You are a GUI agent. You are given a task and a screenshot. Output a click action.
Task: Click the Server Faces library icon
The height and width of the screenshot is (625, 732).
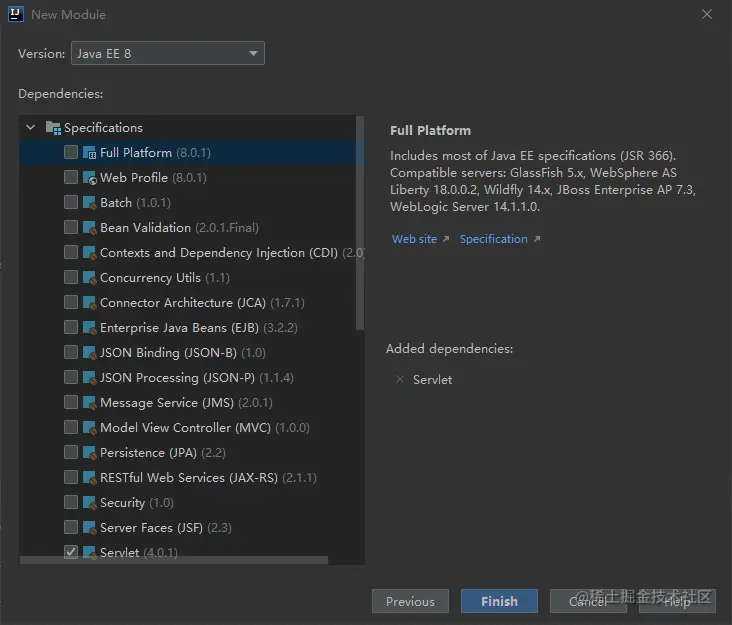[x=89, y=527]
